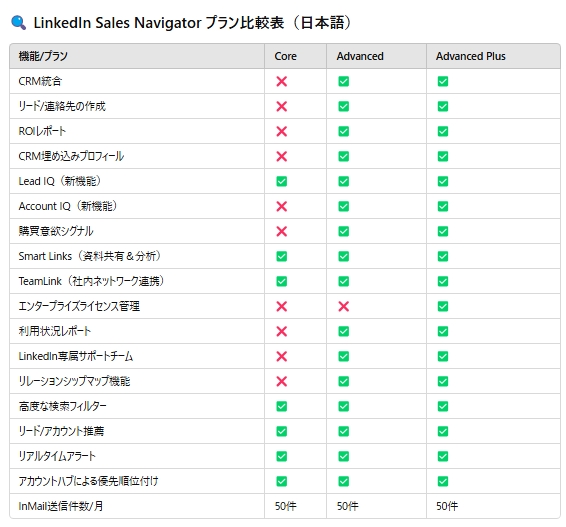Click the LinkedIn専属サポートチーム row label
Viewport: 566px width, 527px height.
76,356
